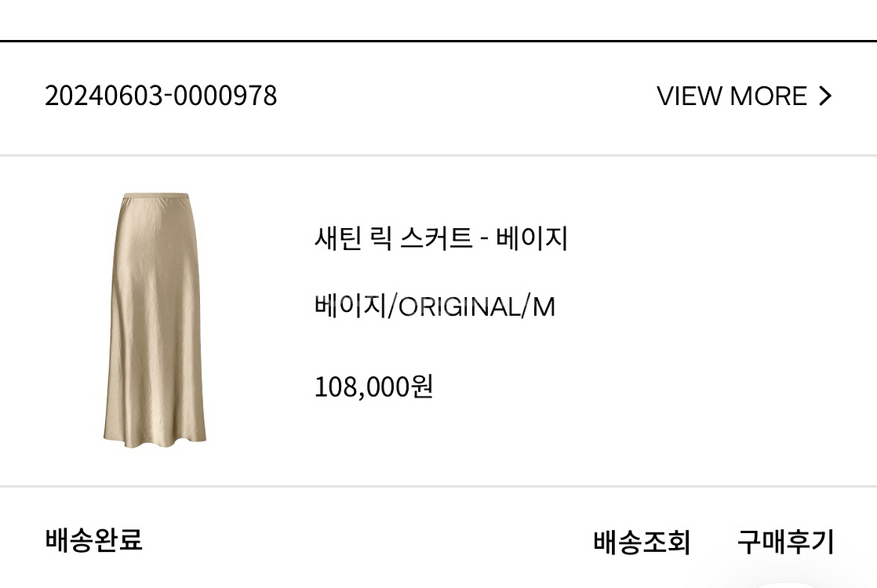Click ORIGINAL in the product option line
877x588 pixels.
(x=459, y=307)
